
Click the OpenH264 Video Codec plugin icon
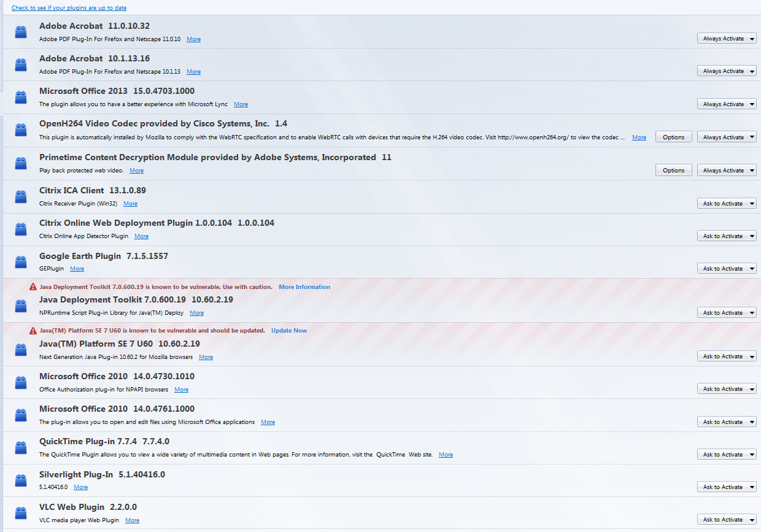point(21,130)
